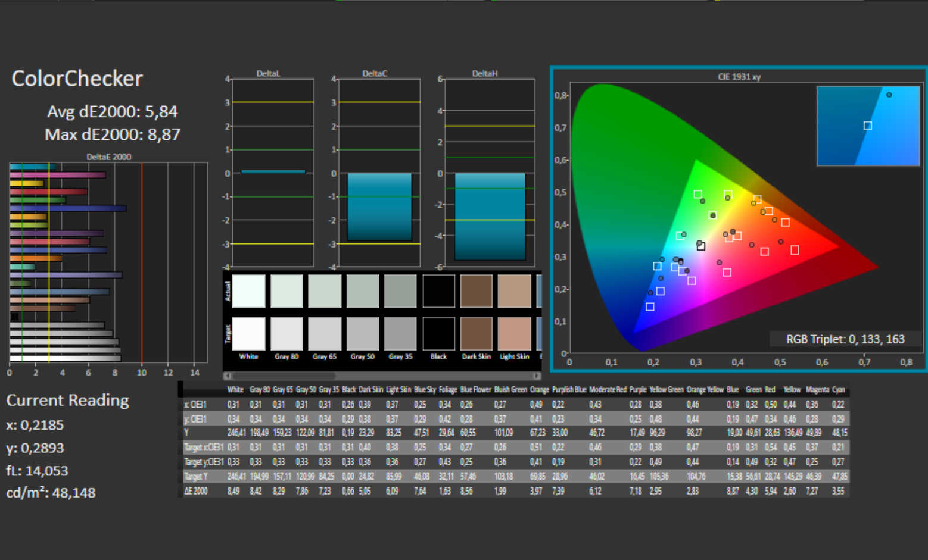The width and height of the screenshot is (928, 560).
Task: Click the zoomed inset in CIE chart
Action: click(868, 126)
